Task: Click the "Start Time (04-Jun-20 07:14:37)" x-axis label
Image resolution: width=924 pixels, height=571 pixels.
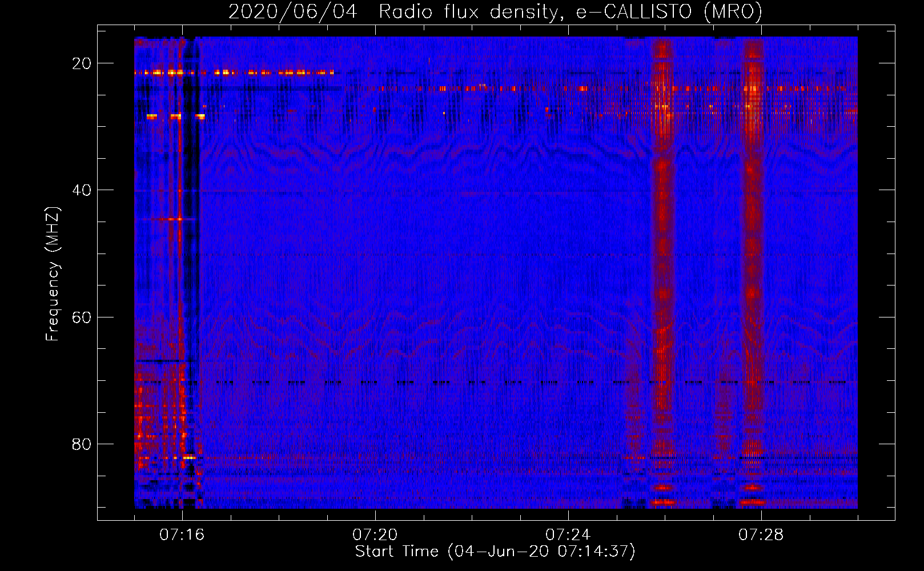Action: pyautogui.click(x=495, y=552)
